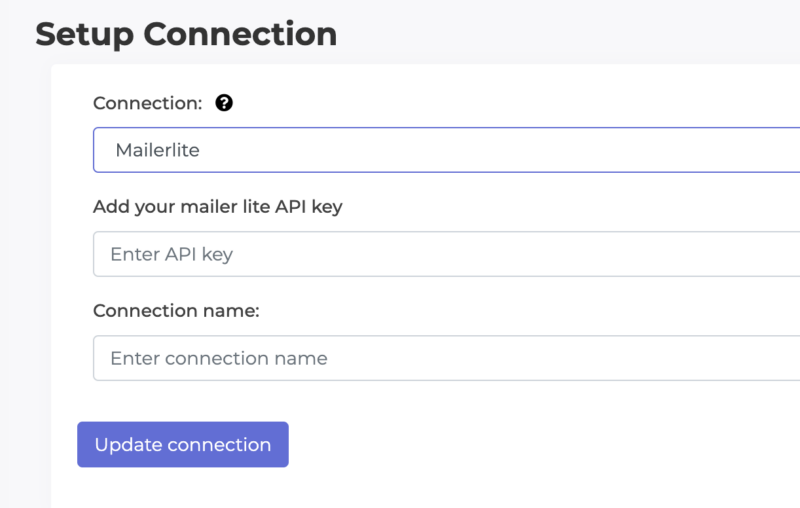Select the Mailerlite text in Connection box
800x508 pixels.
[x=157, y=150]
